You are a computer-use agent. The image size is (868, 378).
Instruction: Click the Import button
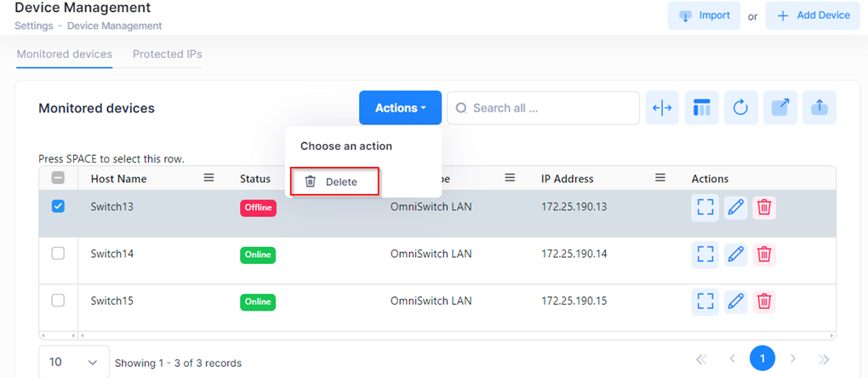(x=705, y=15)
